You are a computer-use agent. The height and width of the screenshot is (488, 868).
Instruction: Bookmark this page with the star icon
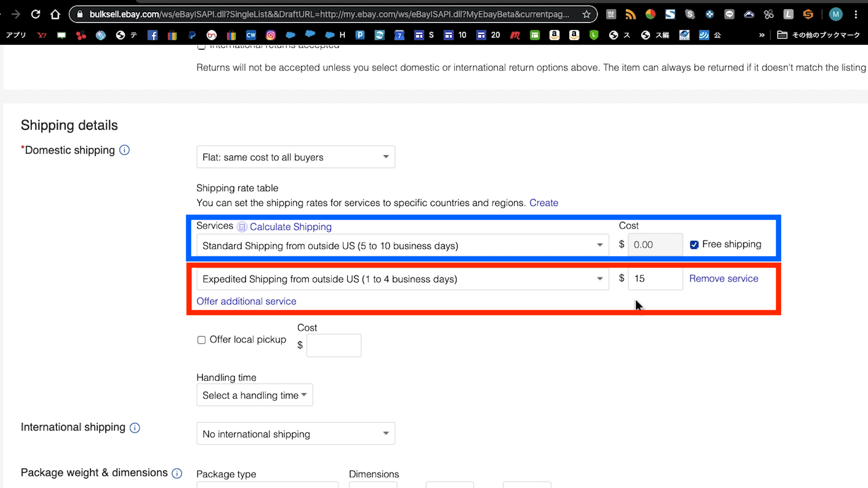586,14
